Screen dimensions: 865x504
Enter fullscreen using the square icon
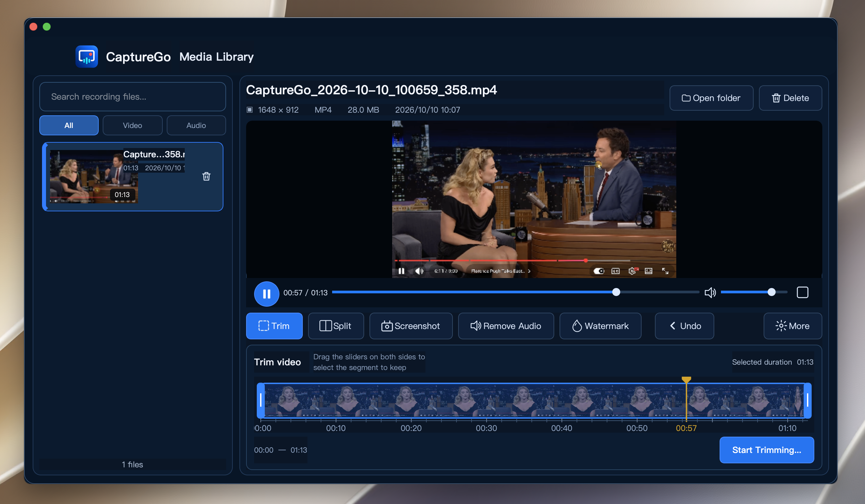[802, 293]
